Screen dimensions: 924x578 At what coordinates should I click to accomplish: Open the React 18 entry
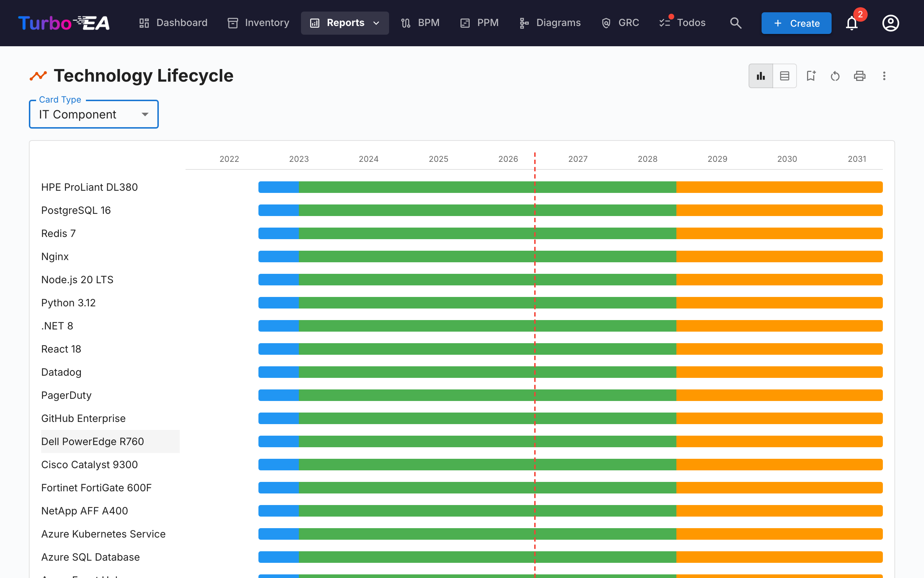point(61,349)
